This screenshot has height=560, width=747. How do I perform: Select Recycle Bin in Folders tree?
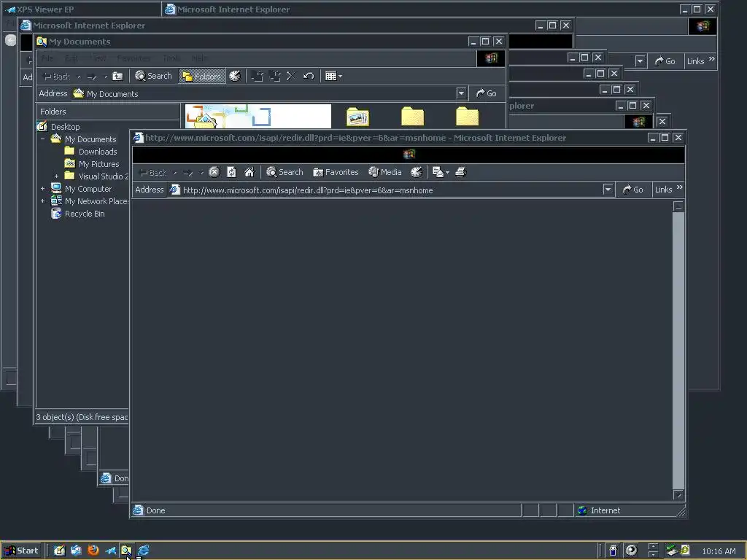click(85, 214)
